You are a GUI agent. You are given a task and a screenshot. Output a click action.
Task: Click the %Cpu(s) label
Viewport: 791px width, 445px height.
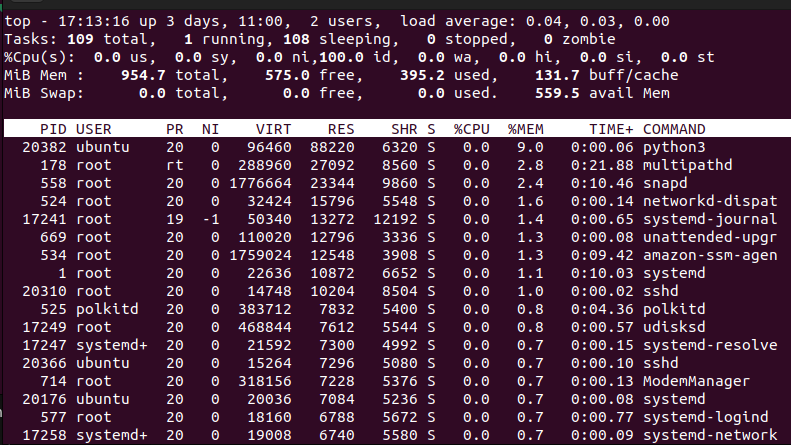coord(39,58)
